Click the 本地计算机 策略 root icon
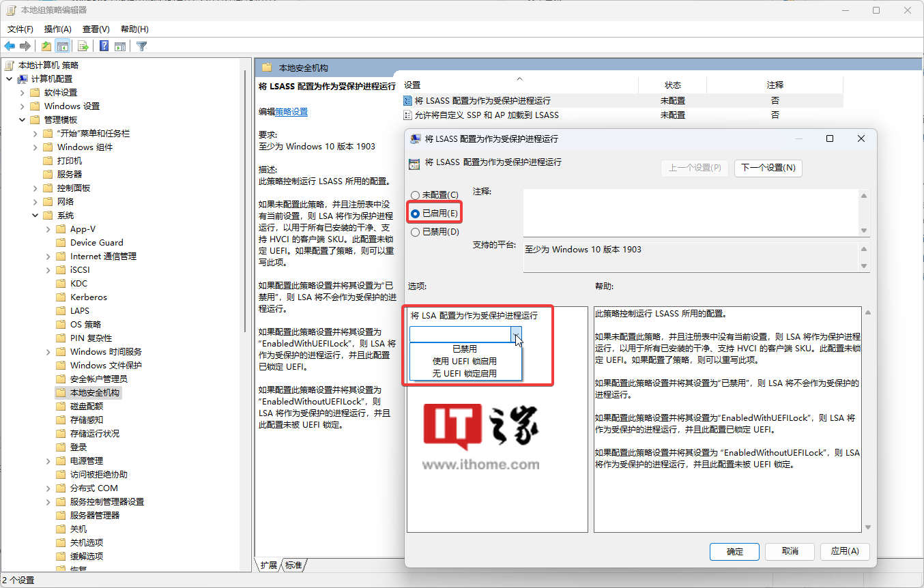The image size is (924, 588). [10, 65]
